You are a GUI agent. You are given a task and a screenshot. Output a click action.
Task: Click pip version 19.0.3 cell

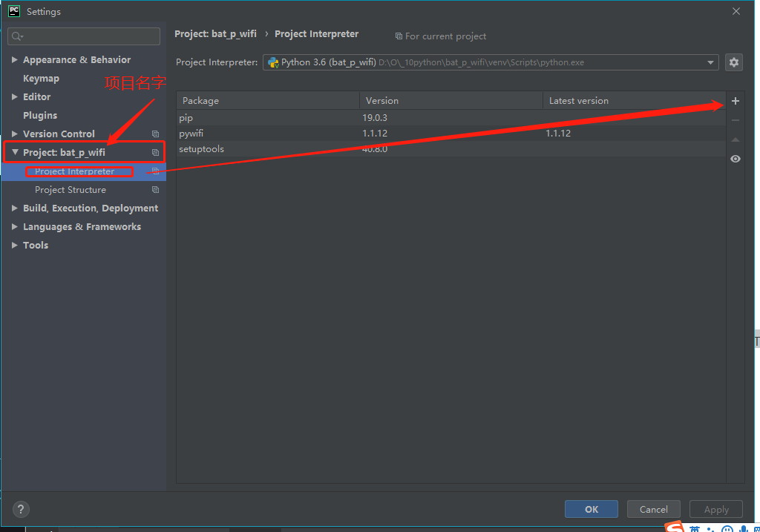[375, 118]
